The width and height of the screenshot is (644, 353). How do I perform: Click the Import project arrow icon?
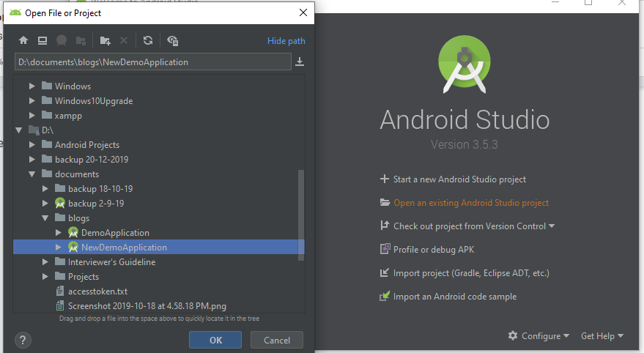click(385, 272)
